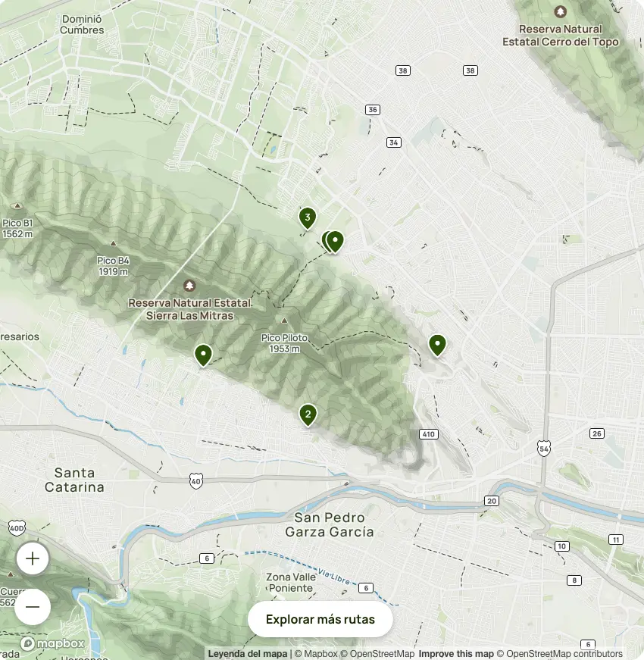This screenshot has width=644, height=660.
Task: Click the Sierra Las Mitras reserve tree icon
Action: [x=189, y=286]
